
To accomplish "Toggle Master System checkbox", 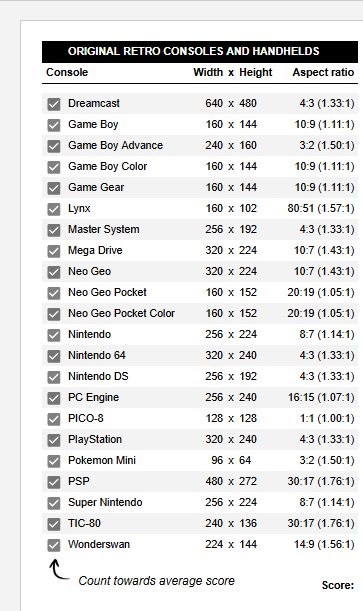I will click(54, 230).
